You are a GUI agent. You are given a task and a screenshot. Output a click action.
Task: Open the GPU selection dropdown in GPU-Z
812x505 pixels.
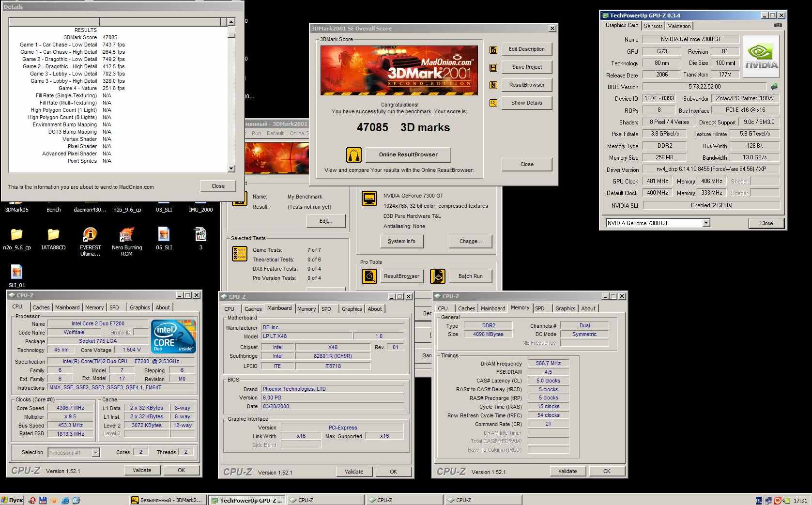[x=706, y=223]
